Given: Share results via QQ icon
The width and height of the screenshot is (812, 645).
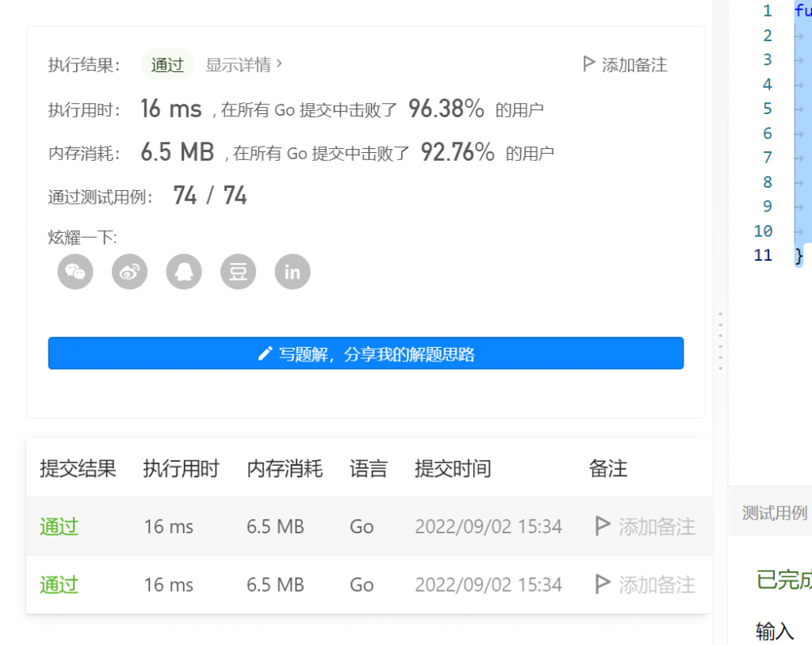Looking at the screenshot, I should coord(183,272).
